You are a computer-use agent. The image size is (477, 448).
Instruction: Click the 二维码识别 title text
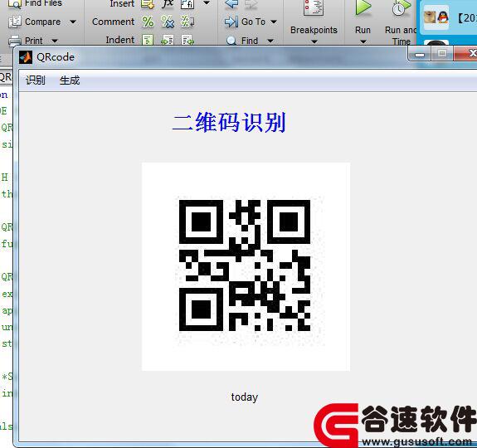click(x=229, y=122)
